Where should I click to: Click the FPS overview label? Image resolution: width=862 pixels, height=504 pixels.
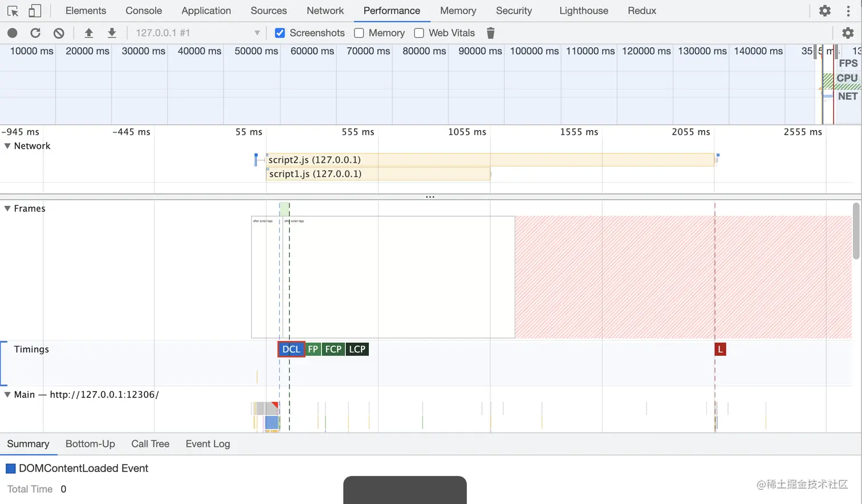click(848, 63)
